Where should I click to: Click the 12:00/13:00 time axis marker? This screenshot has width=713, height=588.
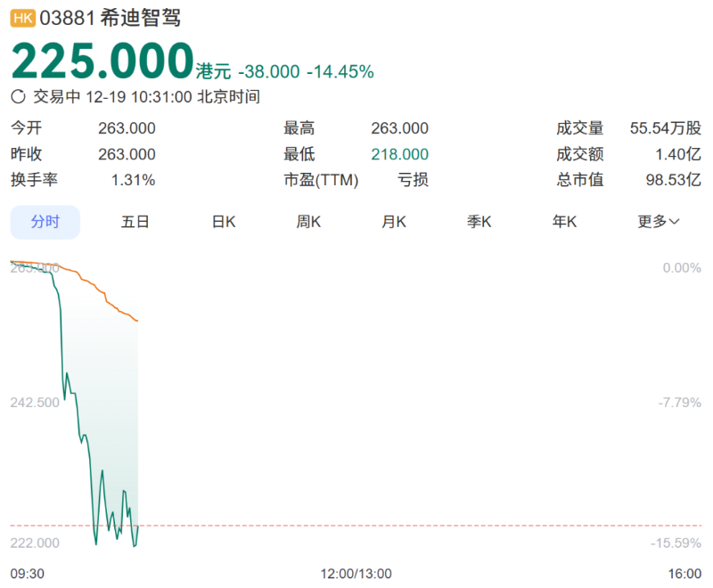point(356,573)
